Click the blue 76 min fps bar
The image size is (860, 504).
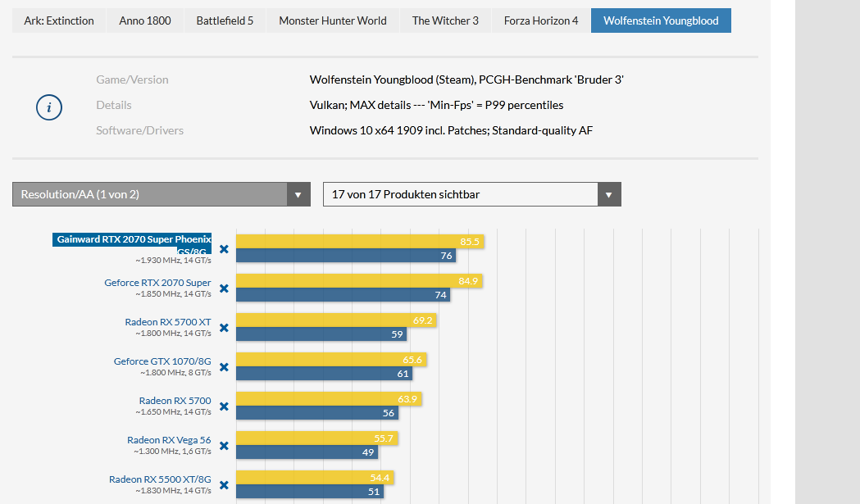[346, 256]
